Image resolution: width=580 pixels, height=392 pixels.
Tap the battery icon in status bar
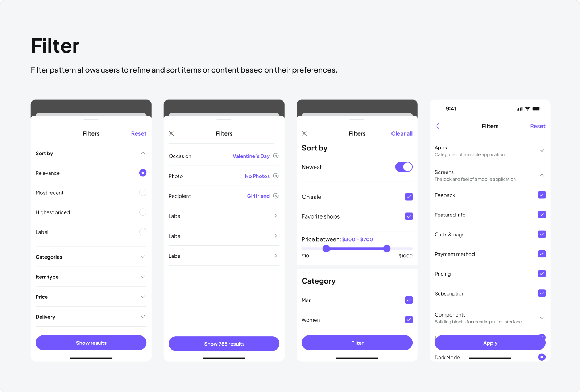click(x=536, y=109)
